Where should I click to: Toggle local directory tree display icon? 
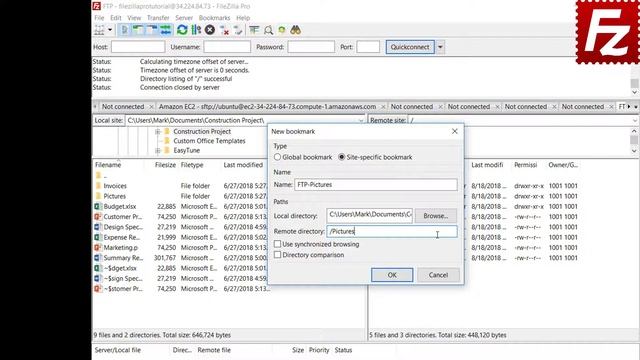point(138,30)
